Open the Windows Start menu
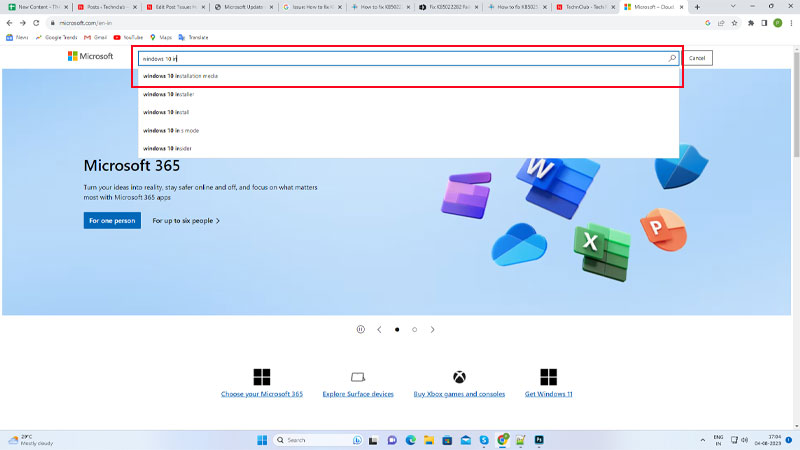 click(x=262, y=440)
